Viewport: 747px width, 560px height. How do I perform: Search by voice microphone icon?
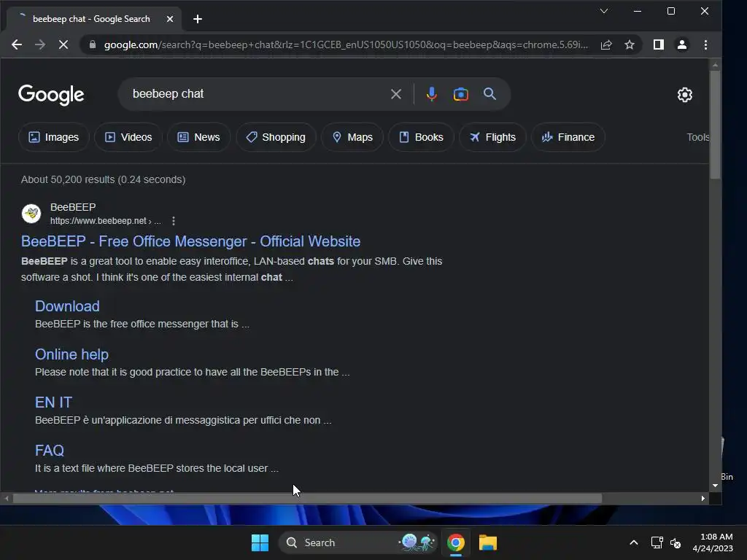(432, 94)
